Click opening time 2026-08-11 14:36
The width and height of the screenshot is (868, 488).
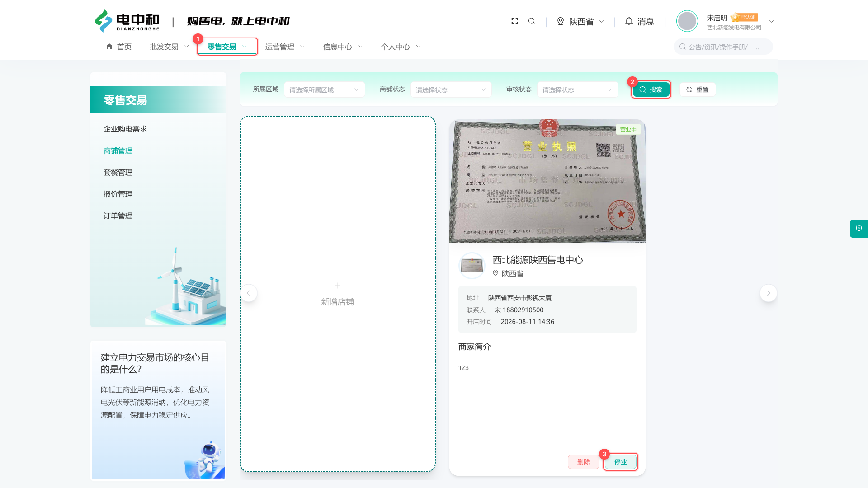pos(528,322)
